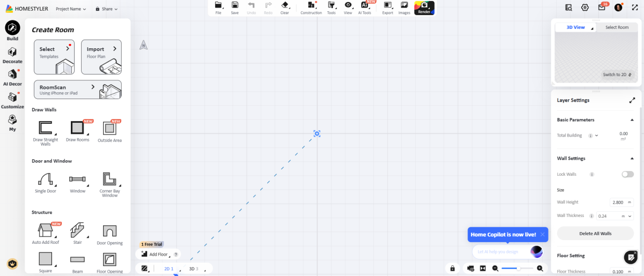Open the Decorate sidebar section
Viewport: 644px width, 276px height.
[12, 55]
